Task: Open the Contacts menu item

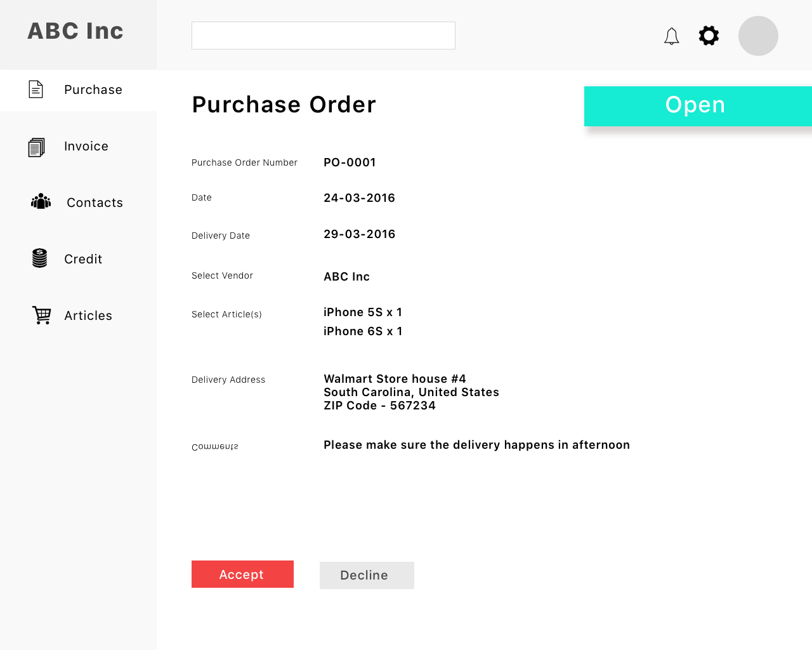Action: pos(95,202)
